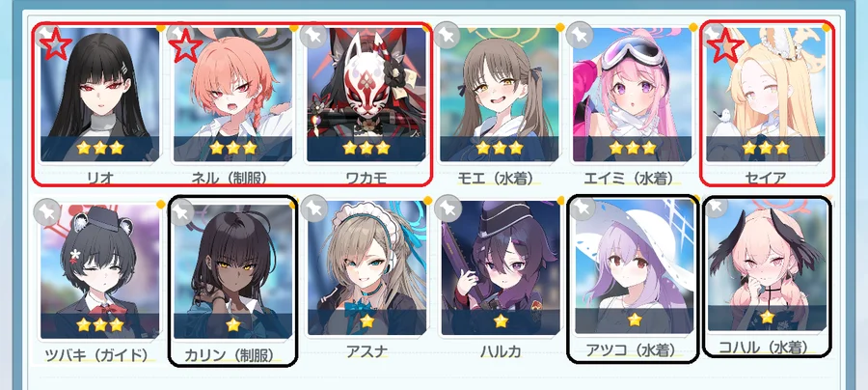The image size is (868, 390).
Task: Toggle the pin icon on ワカモ's card
Action: 314,36
